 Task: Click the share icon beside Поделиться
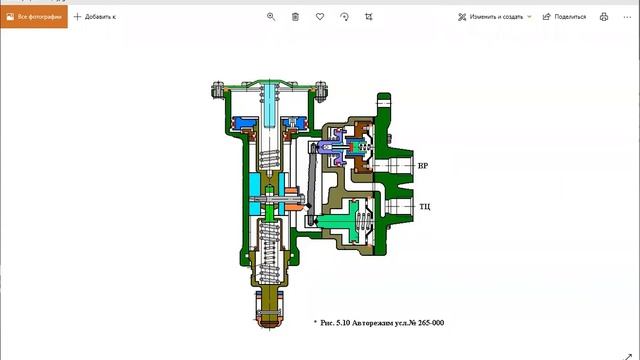(547, 17)
